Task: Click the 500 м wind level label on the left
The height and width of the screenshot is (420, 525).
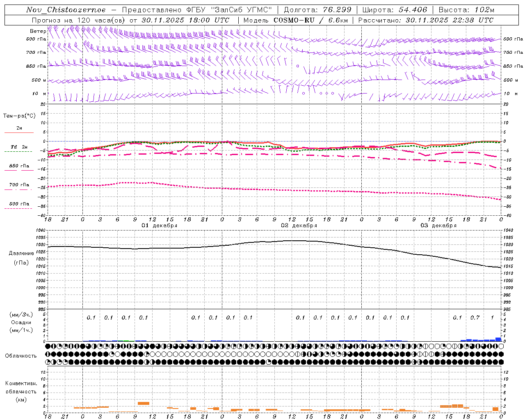Action: (x=39, y=80)
